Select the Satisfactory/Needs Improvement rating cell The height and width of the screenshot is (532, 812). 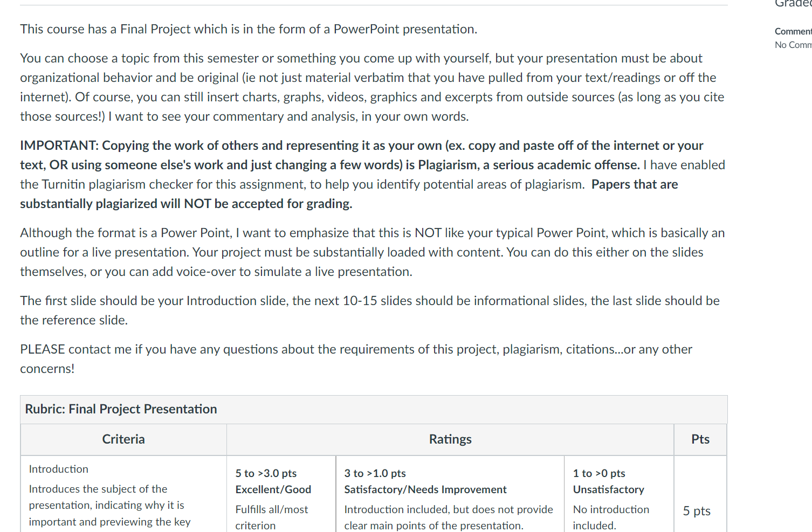click(450, 494)
